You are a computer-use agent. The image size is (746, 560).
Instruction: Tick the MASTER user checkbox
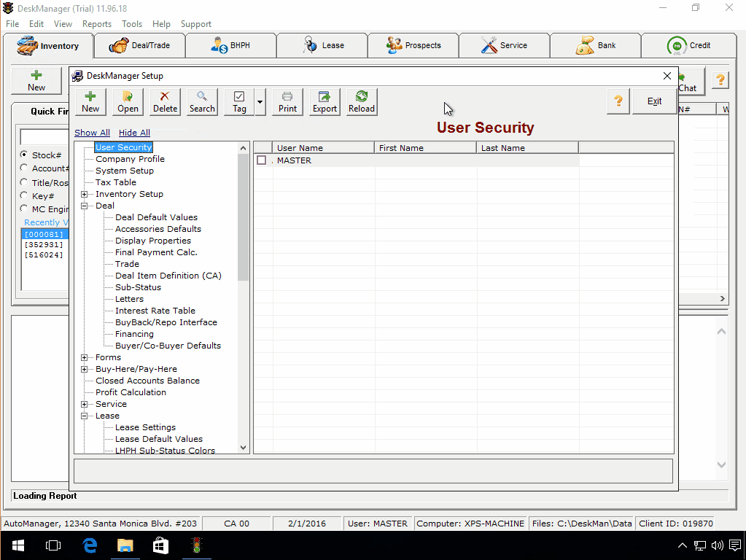(x=262, y=160)
